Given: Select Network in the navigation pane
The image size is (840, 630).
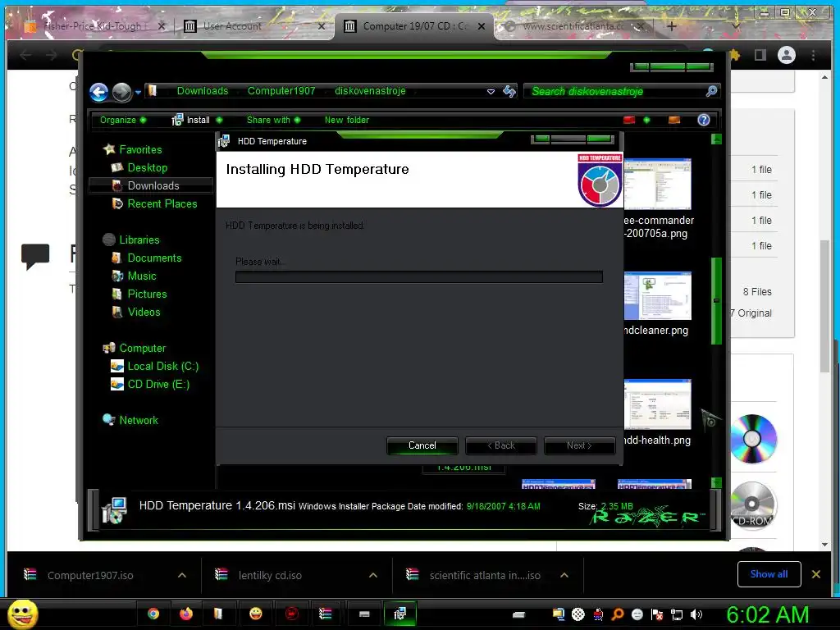Looking at the screenshot, I should coord(139,421).
